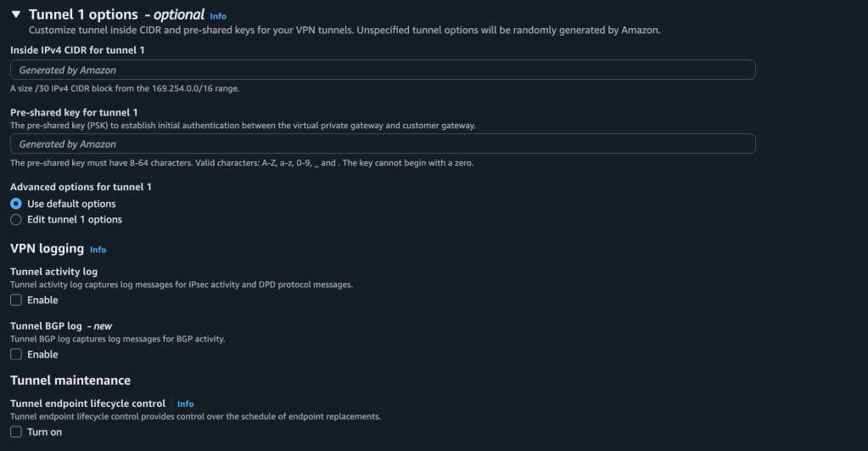Click the 'VPN logging' section heading

click(47, 249)
